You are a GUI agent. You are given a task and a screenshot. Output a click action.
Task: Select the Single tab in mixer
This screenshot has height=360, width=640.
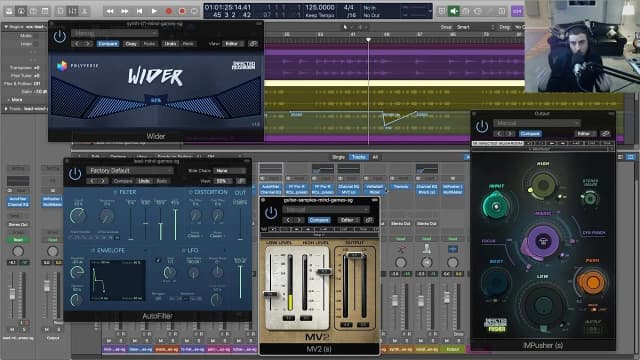338,157
